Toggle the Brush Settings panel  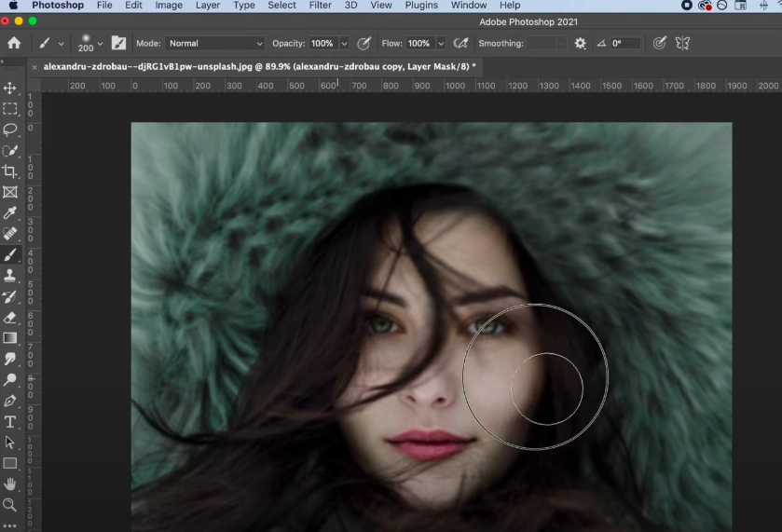tap(119, 43)
